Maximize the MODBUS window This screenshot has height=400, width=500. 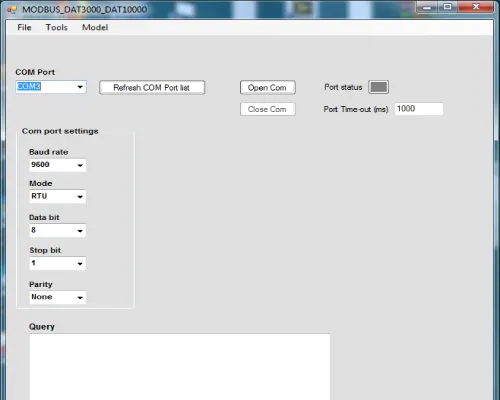(x=448, y=7)
